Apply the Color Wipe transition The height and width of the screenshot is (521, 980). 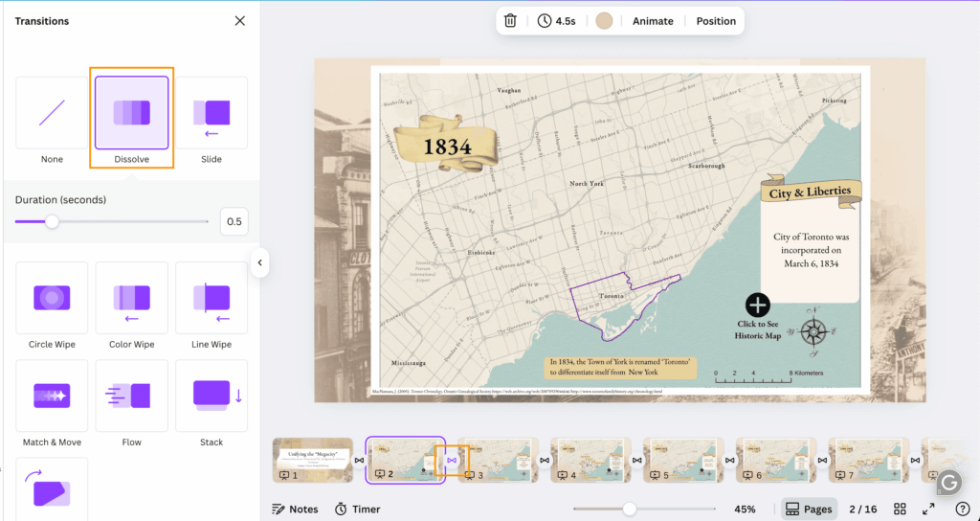131,298
